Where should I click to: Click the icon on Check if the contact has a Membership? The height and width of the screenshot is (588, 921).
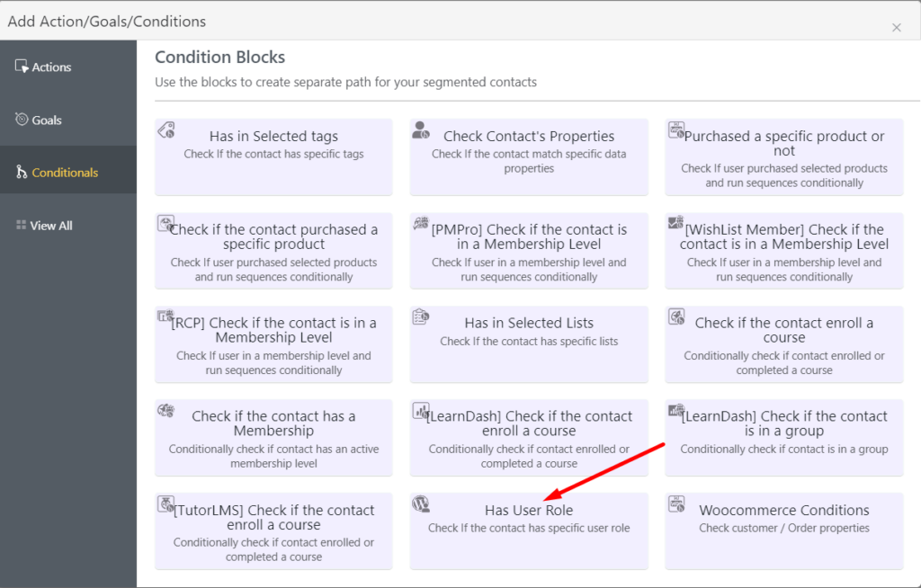coord(166,410)
